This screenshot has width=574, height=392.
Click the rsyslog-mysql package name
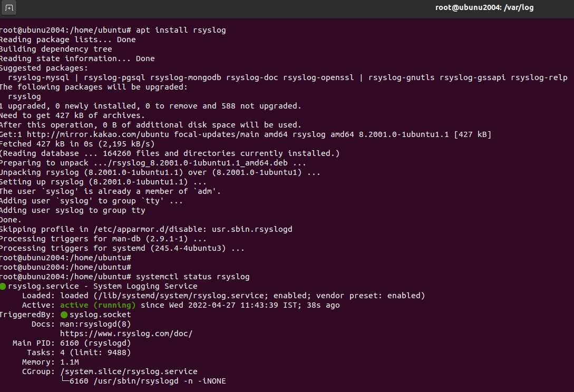coord(38,77)
